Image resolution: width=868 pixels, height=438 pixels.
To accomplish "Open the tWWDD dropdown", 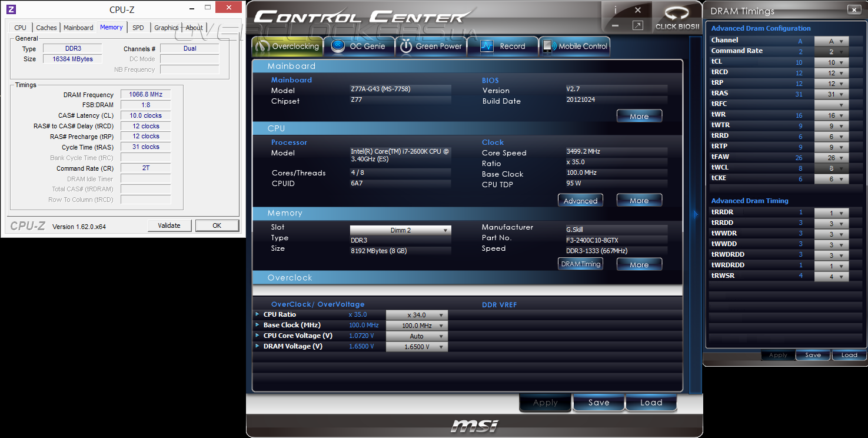I will click(832, 245).
